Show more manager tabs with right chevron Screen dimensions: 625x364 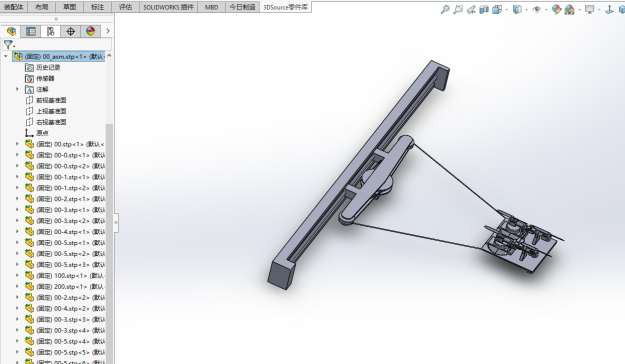108,31
